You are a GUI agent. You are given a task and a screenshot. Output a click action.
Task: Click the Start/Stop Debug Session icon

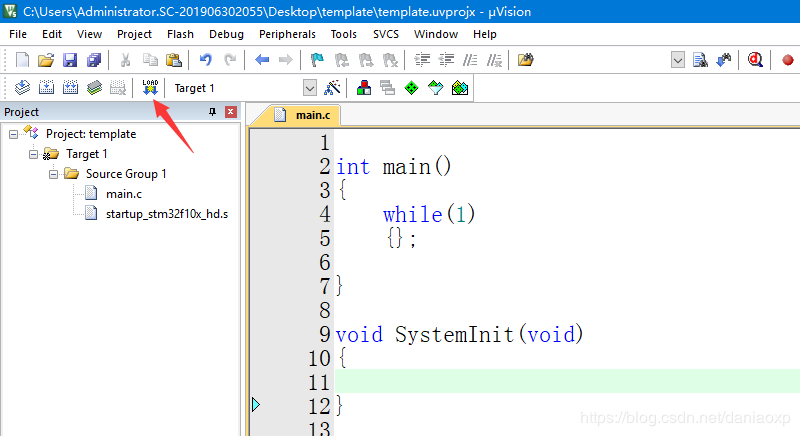click(x=755, y=60)
